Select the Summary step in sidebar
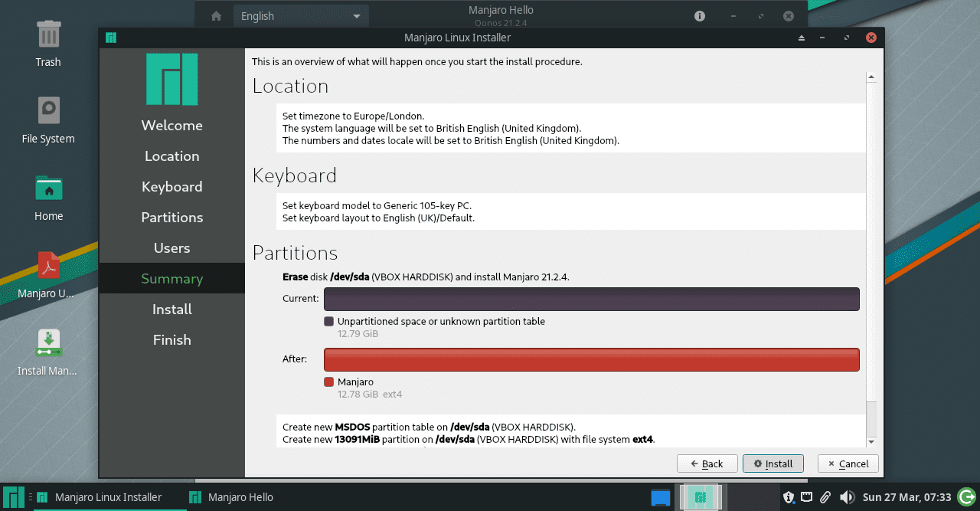 point(172,279)
